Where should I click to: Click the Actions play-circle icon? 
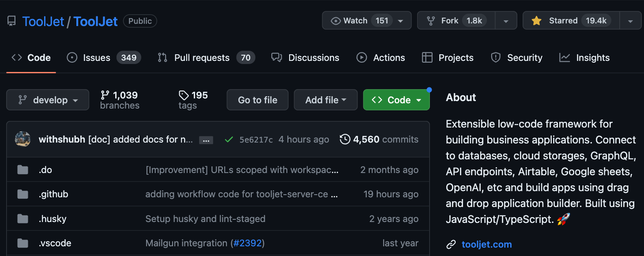[362, 57]
